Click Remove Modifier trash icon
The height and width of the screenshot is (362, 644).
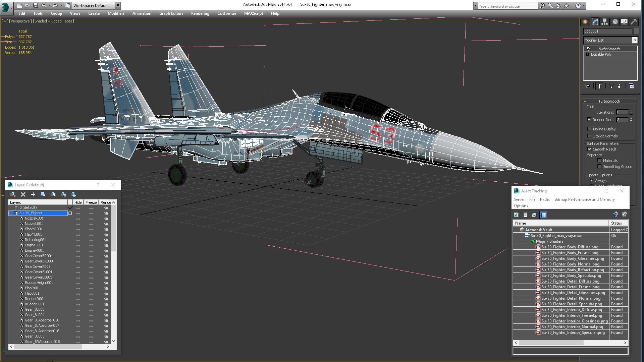coord(620,86)
